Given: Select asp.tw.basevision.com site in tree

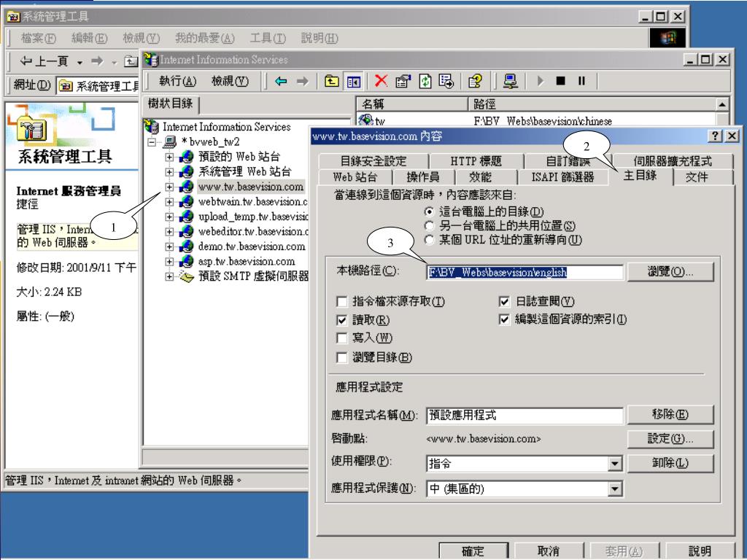Looking at the screenshot, I should click(x=247, y=262).
